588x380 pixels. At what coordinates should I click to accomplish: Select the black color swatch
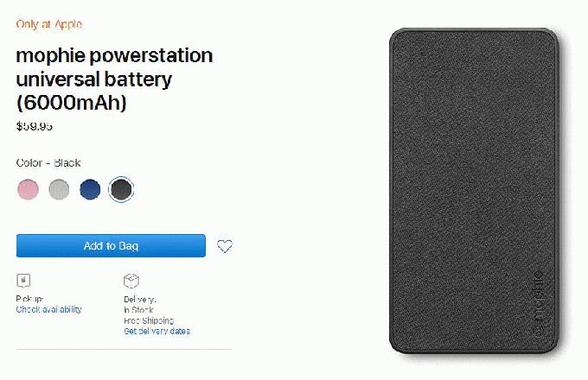tap(121, 189)
